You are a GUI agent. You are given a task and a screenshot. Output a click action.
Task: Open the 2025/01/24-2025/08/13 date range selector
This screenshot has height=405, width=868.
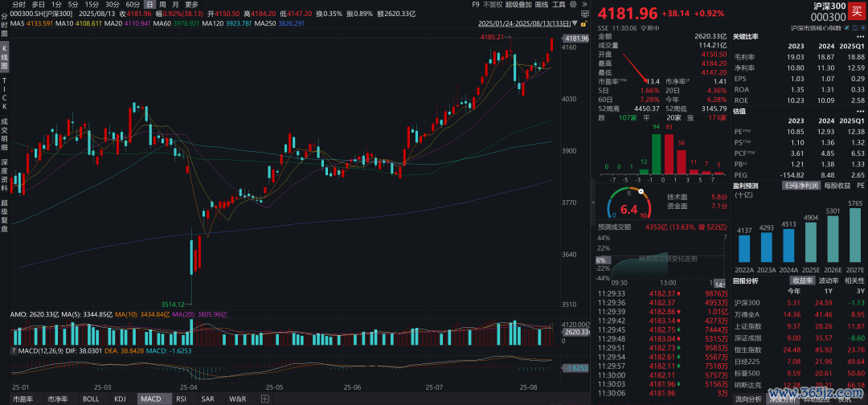(520, 24)
